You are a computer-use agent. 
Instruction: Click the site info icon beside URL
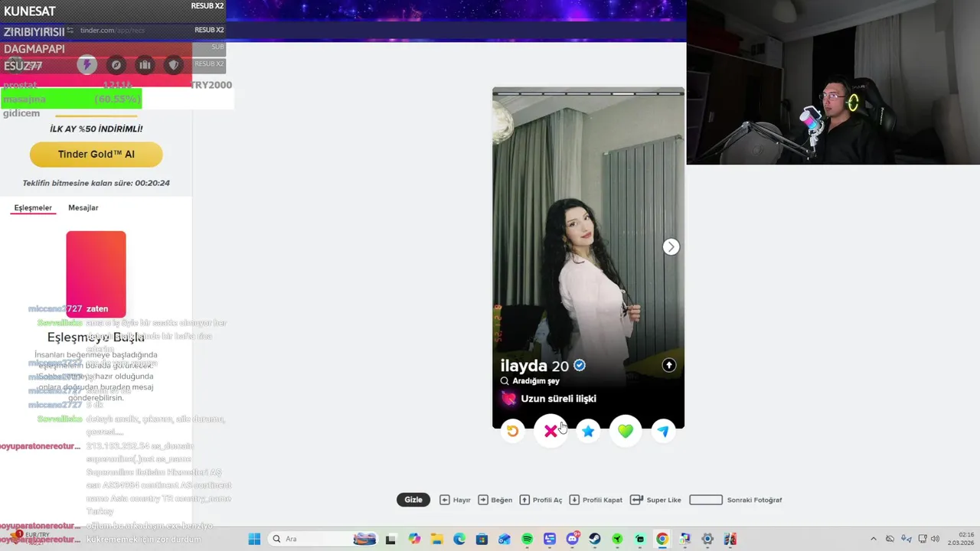click(70, 30)
